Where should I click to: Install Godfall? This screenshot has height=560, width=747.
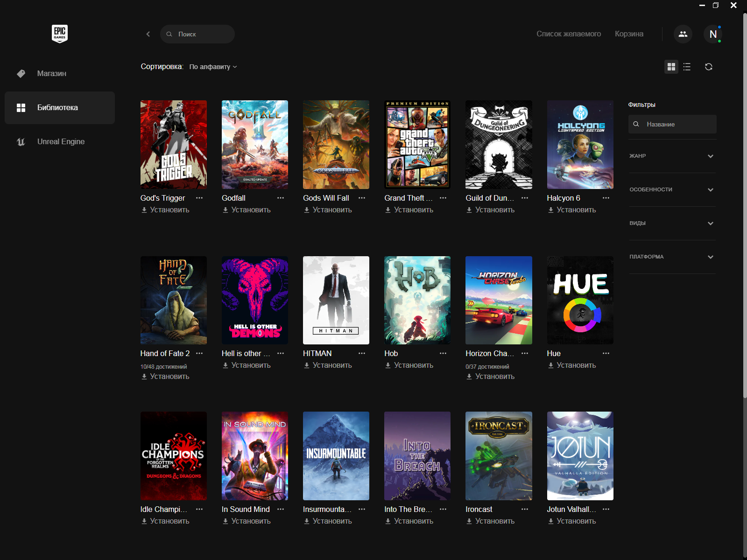pos(247,210)
